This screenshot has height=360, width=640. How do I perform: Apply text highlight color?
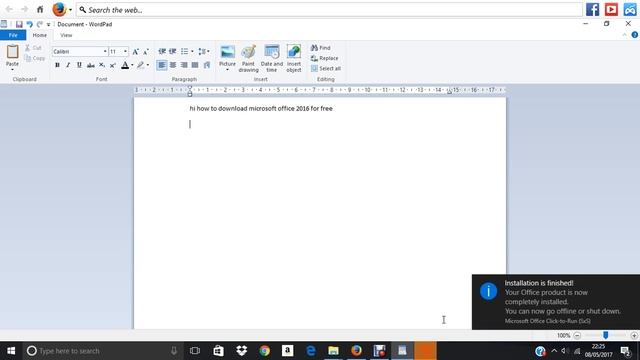click(x=141, y=65)
